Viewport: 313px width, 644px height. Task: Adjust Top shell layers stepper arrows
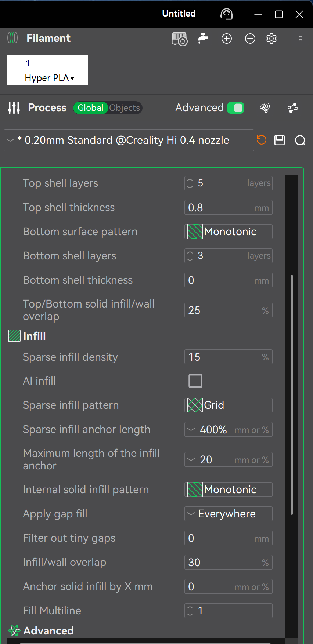[190, 183]
